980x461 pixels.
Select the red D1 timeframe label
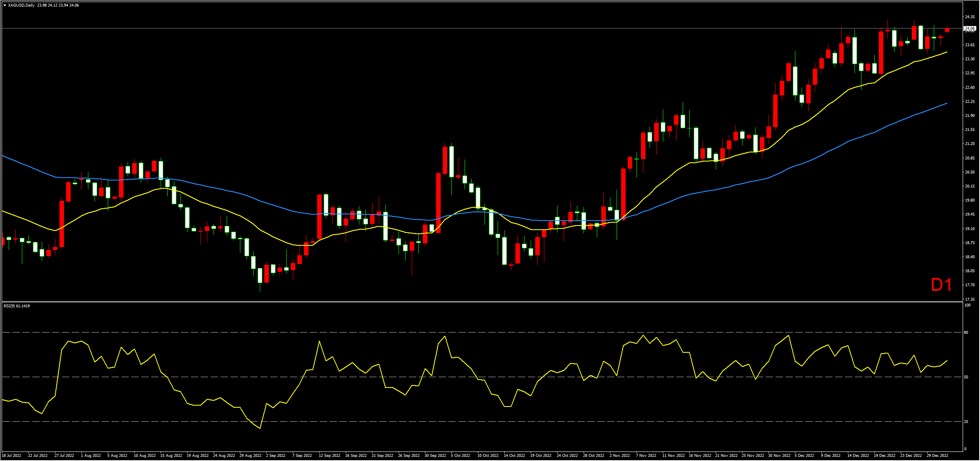pos(941,285)
